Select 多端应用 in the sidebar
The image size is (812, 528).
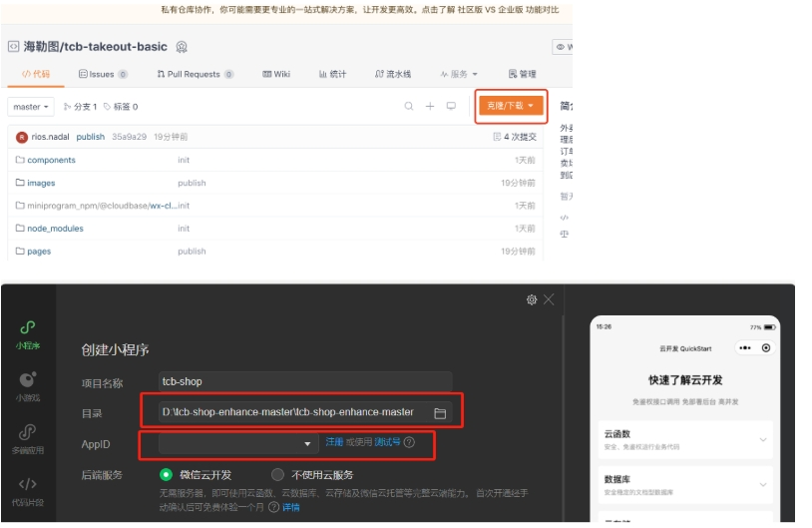click(x=28, y=439)
